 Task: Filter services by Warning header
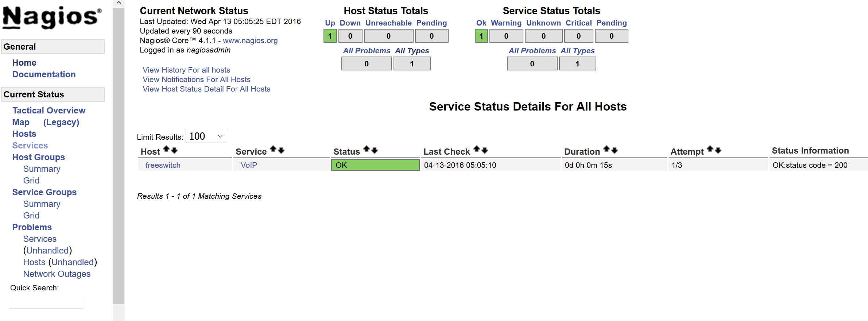[x=506, y=23]
